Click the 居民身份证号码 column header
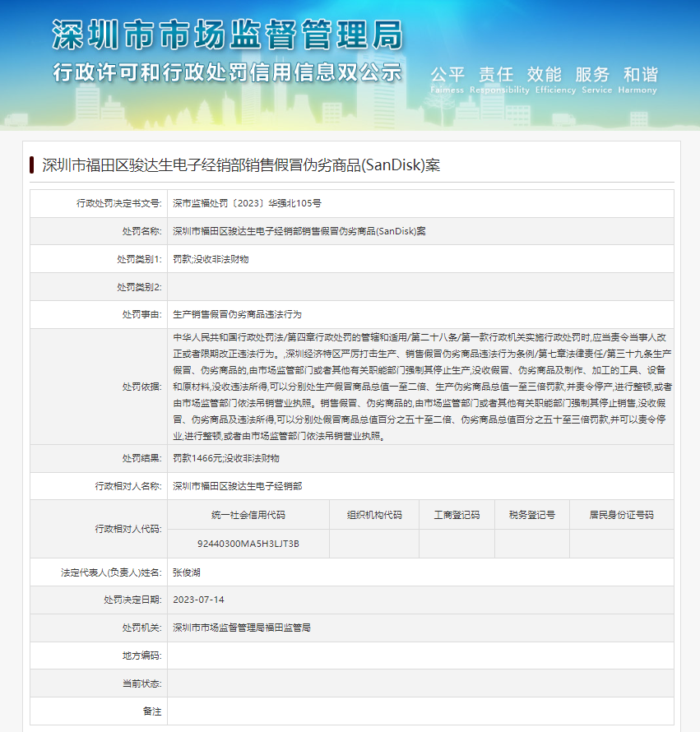Screen dimensions: 700x732 coord(621,515)
